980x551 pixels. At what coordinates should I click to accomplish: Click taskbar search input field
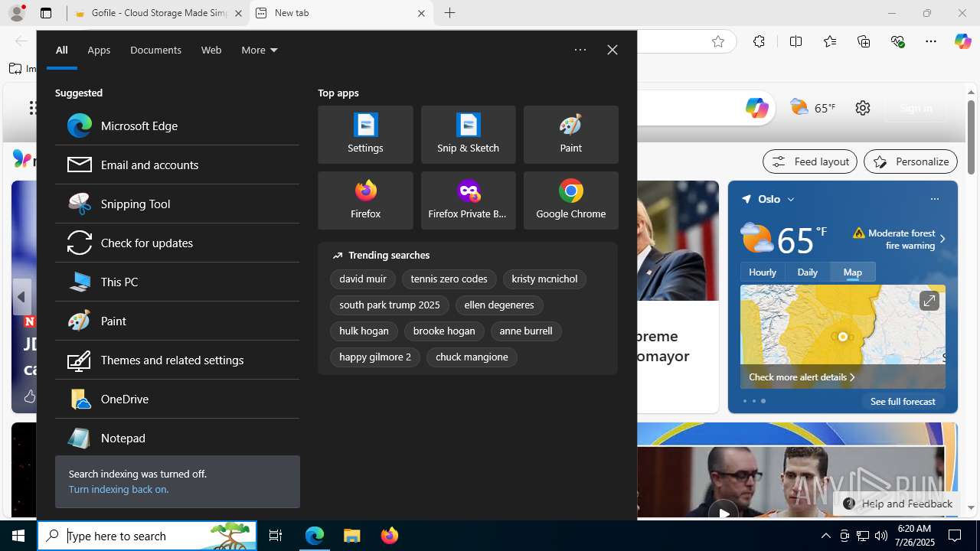pos(147,536)
